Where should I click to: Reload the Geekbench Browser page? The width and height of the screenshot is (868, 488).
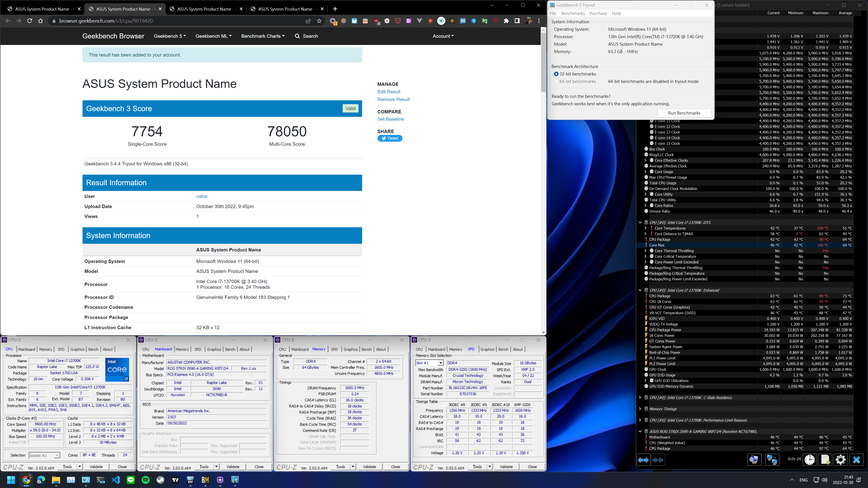[x=30, y=21]
